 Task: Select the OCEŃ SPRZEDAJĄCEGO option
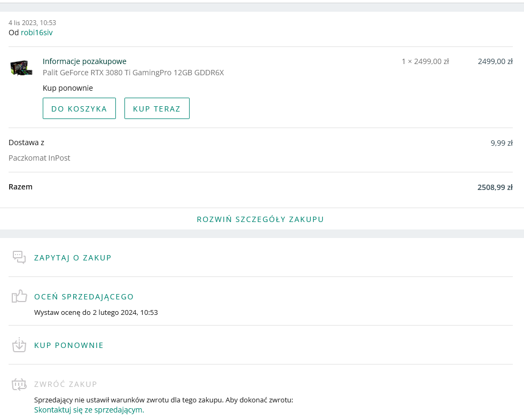[x=84, y=297]
